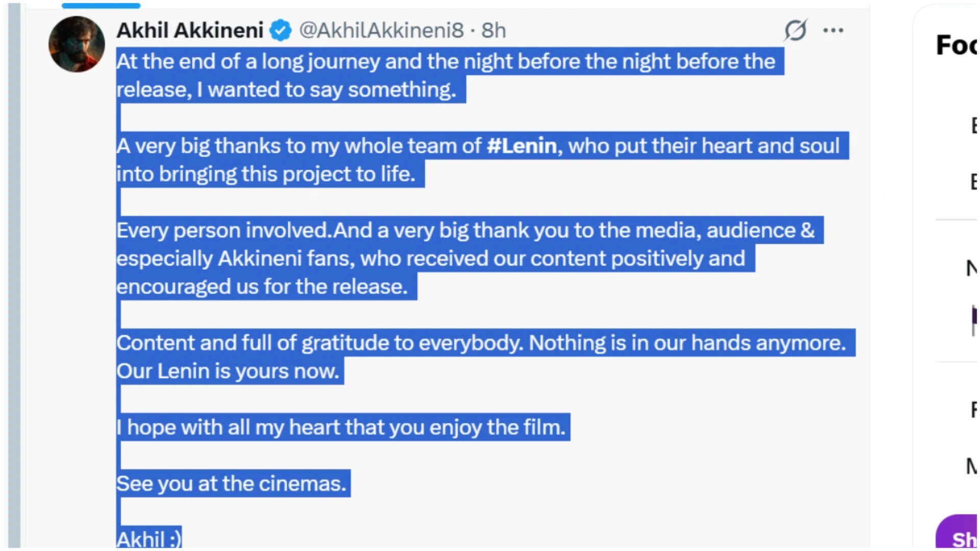Click the "into bringing this project to life." line
This screenshot has height=551, width=980.
point(266,174)
